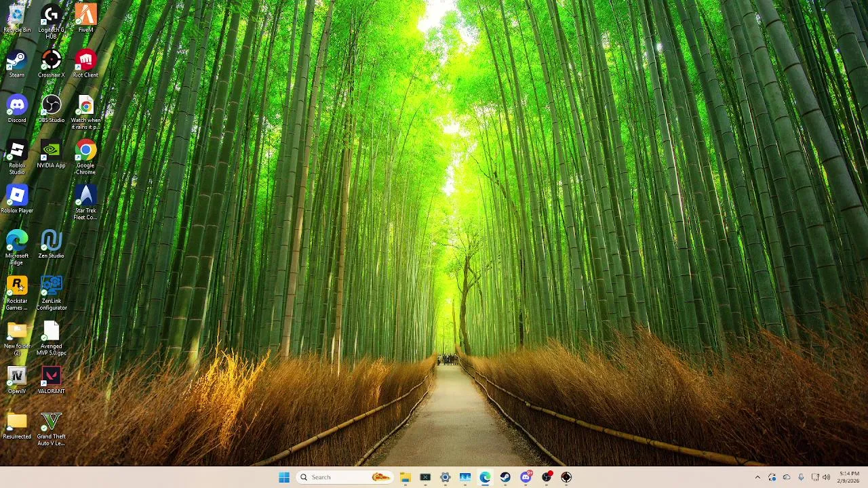Screen dimensions: 868x488
Task: Select the VALORANT desktop shortcut
Action: 51,380
